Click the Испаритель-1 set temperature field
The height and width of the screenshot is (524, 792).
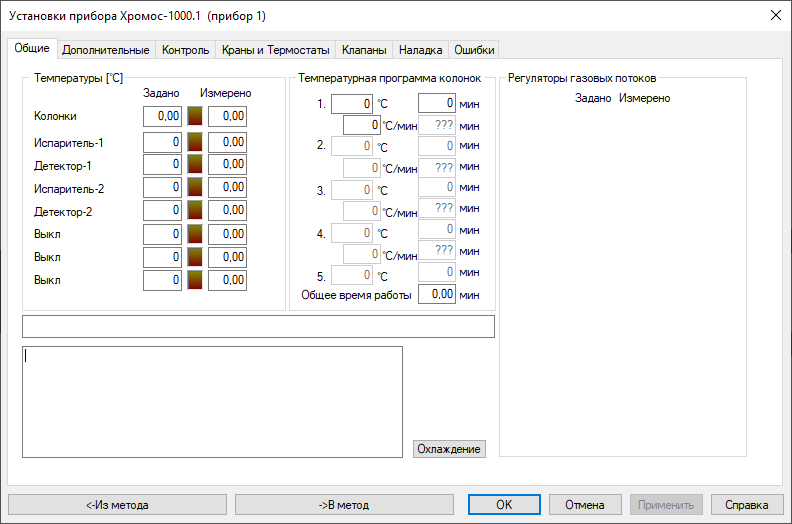[162, 142]
